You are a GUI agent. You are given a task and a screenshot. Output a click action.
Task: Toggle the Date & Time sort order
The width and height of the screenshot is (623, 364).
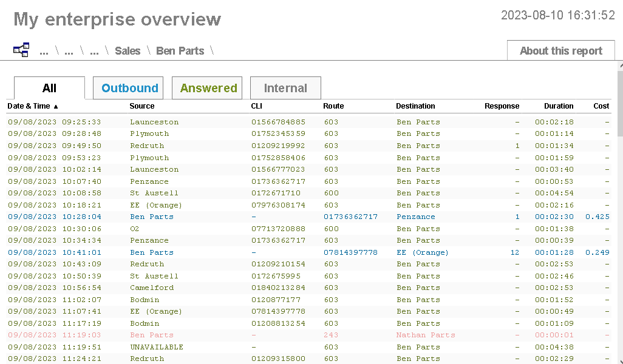pyautogui.click(x=29, y=106)
